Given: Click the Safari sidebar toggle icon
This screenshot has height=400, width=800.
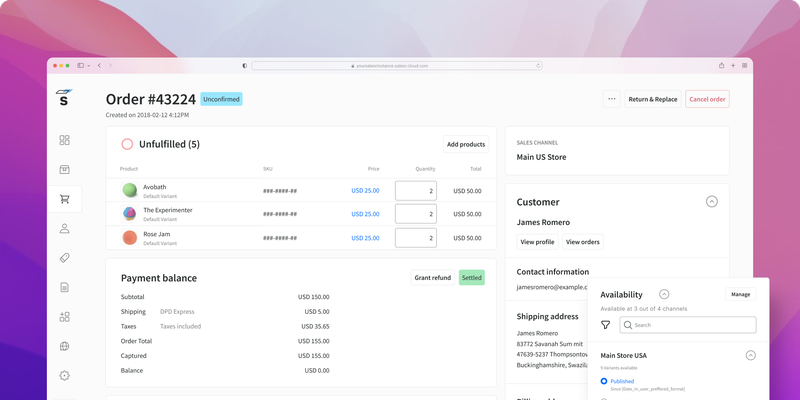Looking at the screenshot, I should pyautogui.click(x=81, y=65).
